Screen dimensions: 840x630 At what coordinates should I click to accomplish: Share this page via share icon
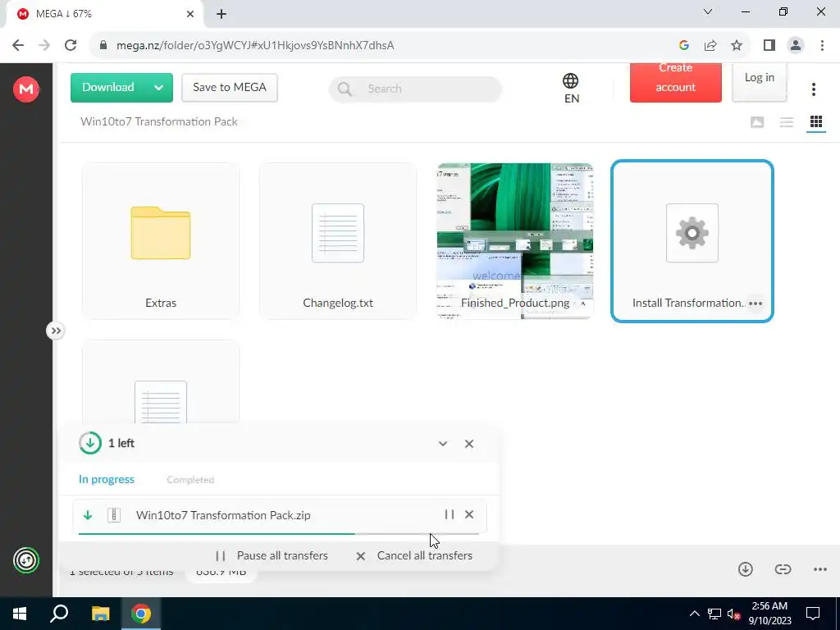click(710, 46)
